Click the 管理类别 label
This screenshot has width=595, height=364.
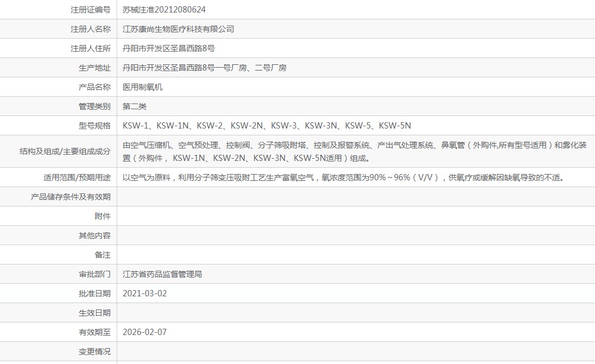point(94,106)
